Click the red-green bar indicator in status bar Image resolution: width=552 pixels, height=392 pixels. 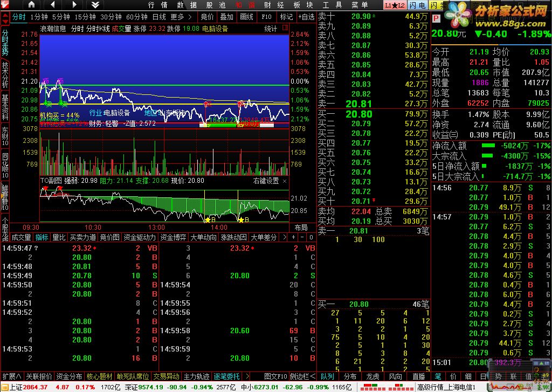[x=387, y=388]
